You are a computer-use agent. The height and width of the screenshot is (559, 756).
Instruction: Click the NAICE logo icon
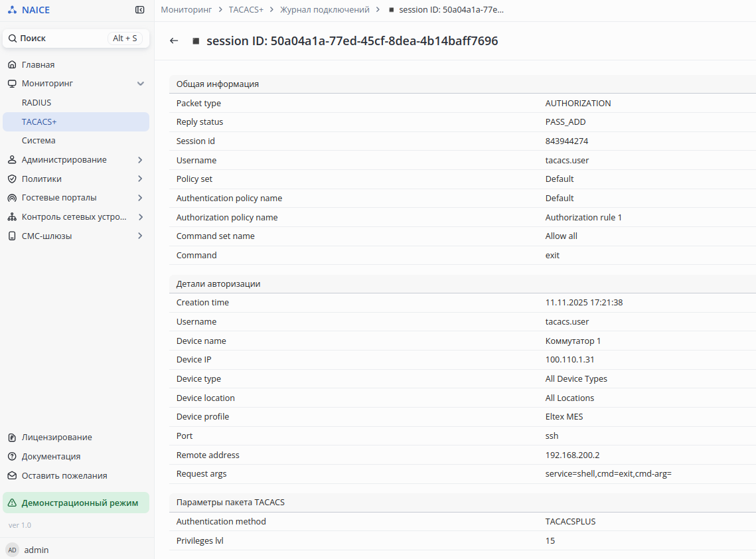point(13,10)
